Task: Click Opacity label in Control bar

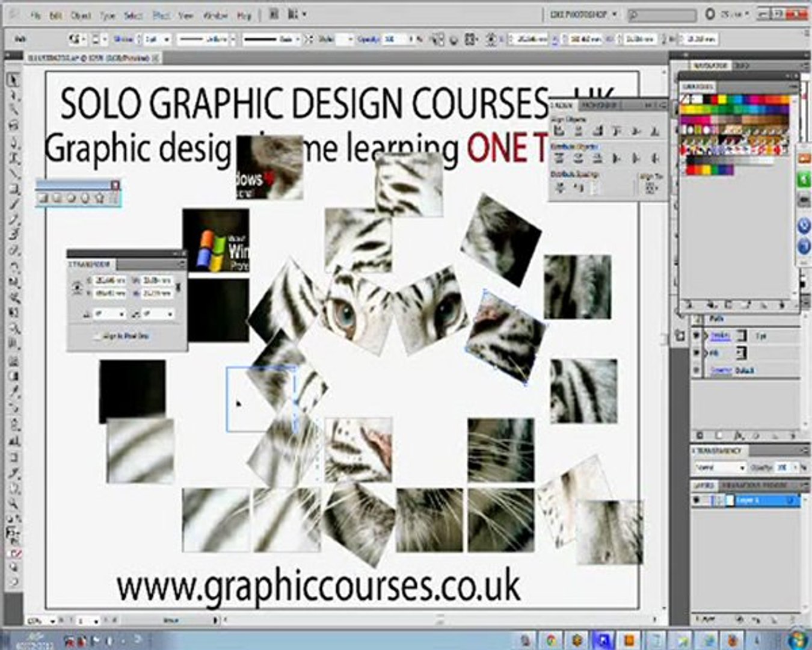Action: (x=368, y=39)
